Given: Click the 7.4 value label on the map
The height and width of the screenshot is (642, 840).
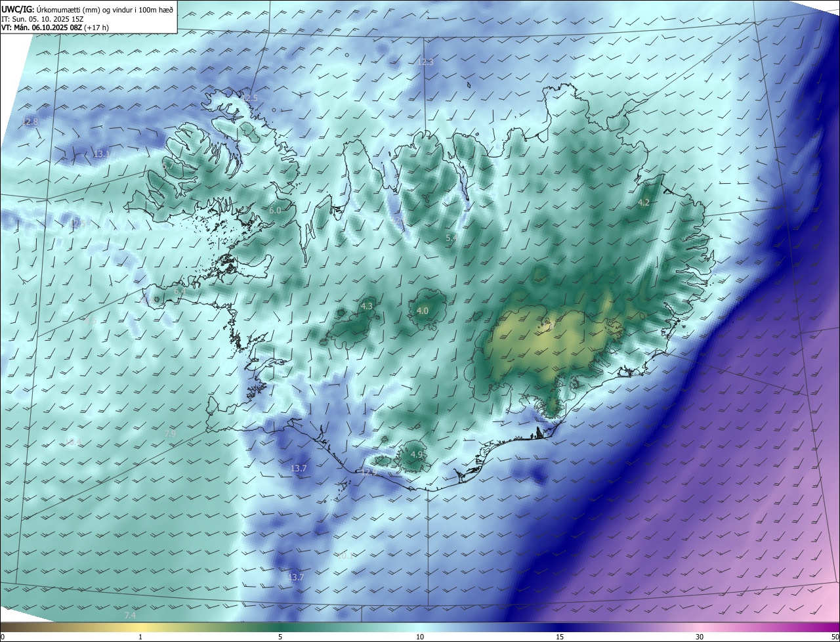Looking at the screenshot, I should [130, 615].
